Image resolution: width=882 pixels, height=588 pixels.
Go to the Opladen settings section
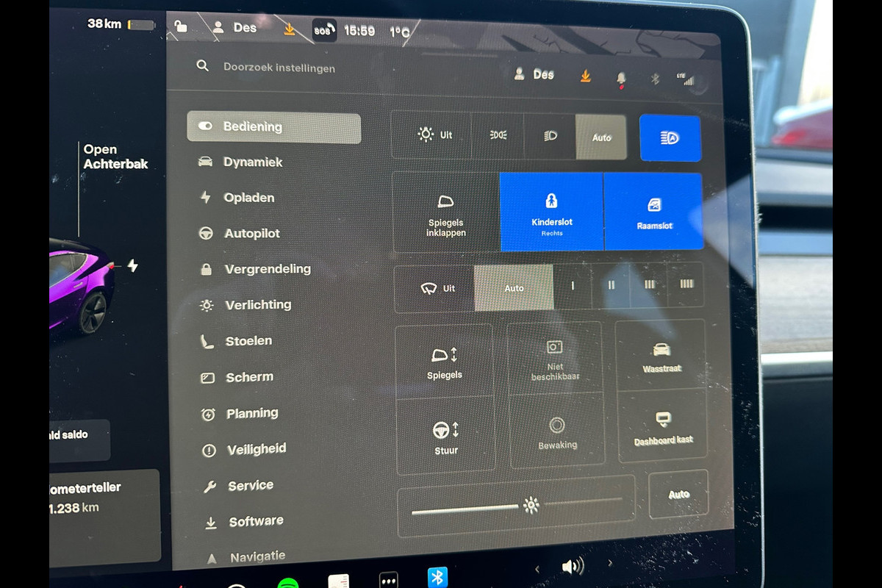point(248,198)
